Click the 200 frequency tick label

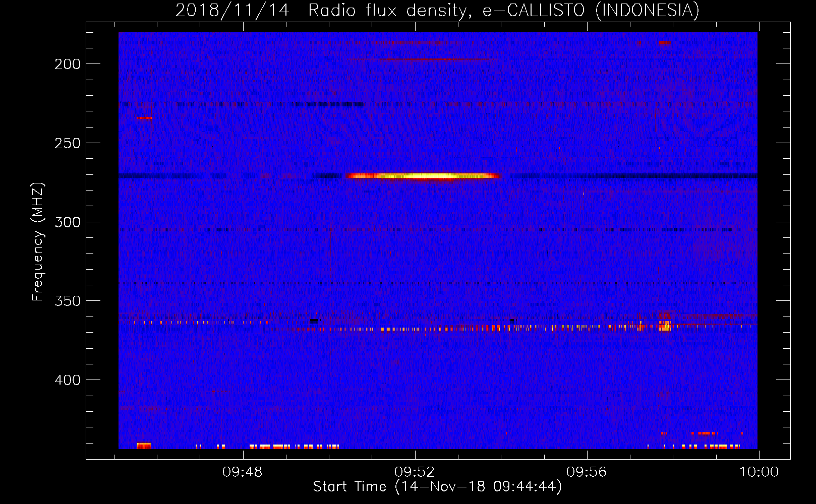click(68, 64)
